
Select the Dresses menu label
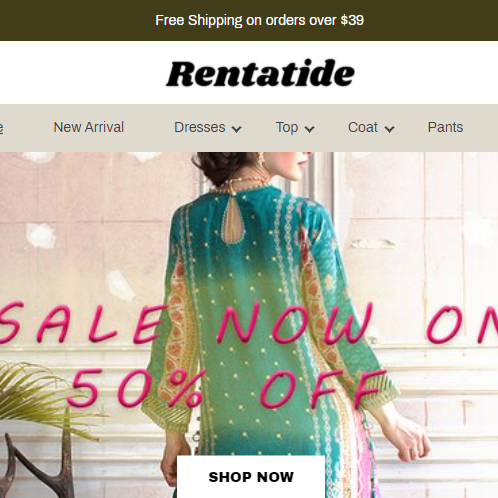point(200,127)
